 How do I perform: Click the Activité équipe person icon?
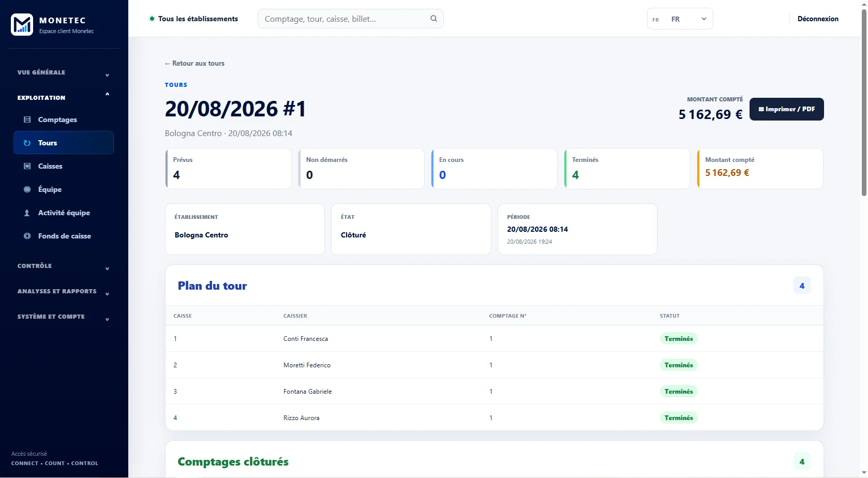pyautogui.click(x=27, y=213)
